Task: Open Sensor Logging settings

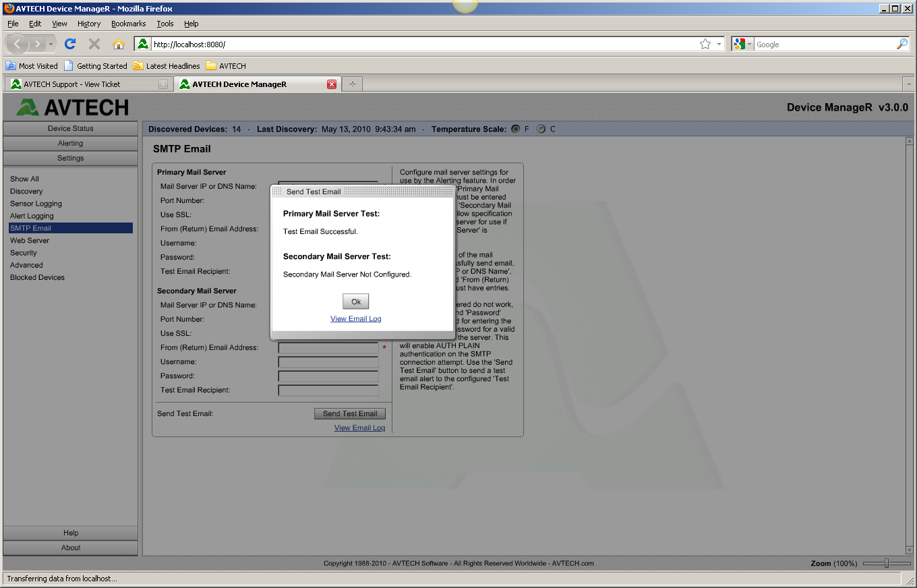Action: coord(36,204)
